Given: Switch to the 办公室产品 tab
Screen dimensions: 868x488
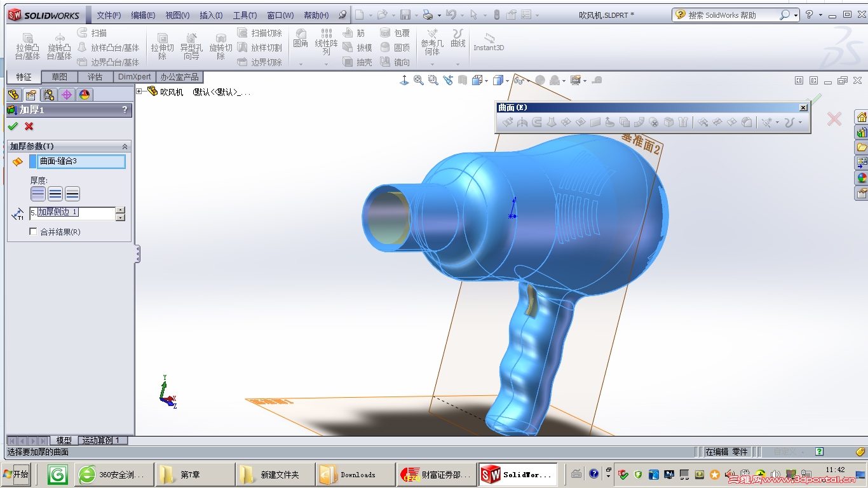Looking at the screenshot, I should pyautogui.click(x=179, y=77).
